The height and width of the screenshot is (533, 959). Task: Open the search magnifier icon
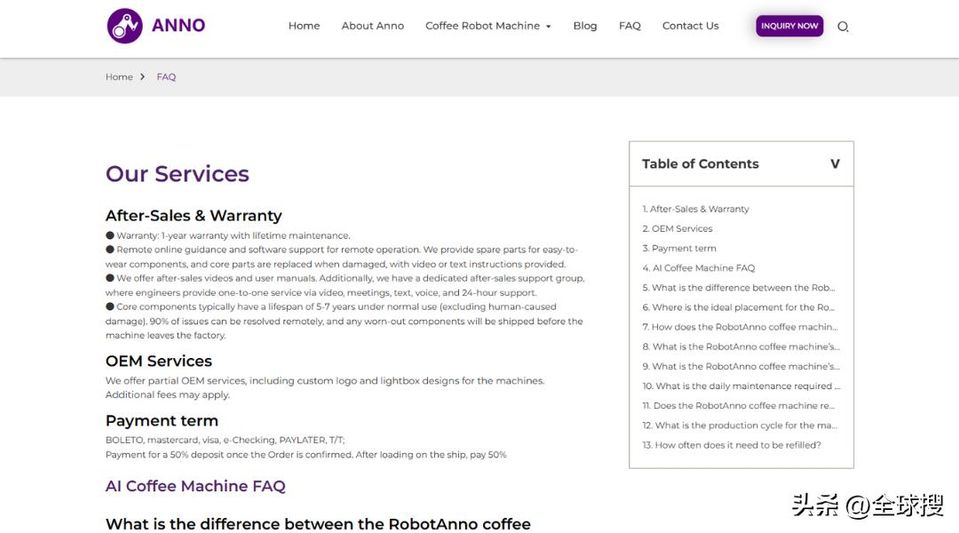843,26
